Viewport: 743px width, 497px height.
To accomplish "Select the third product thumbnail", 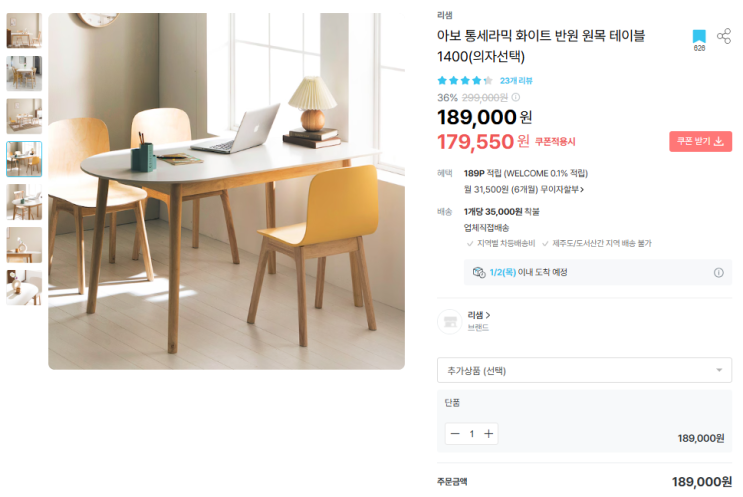I will click(24, 117).
